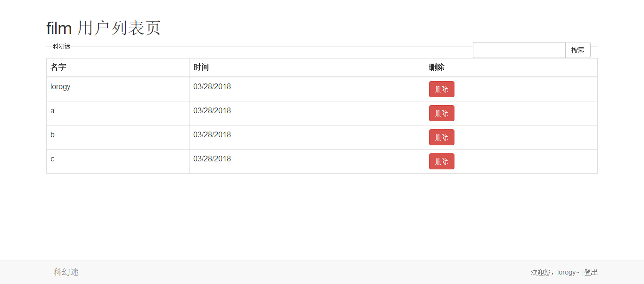
Task: Click the 登出 logout link
Action: point(591,272)
